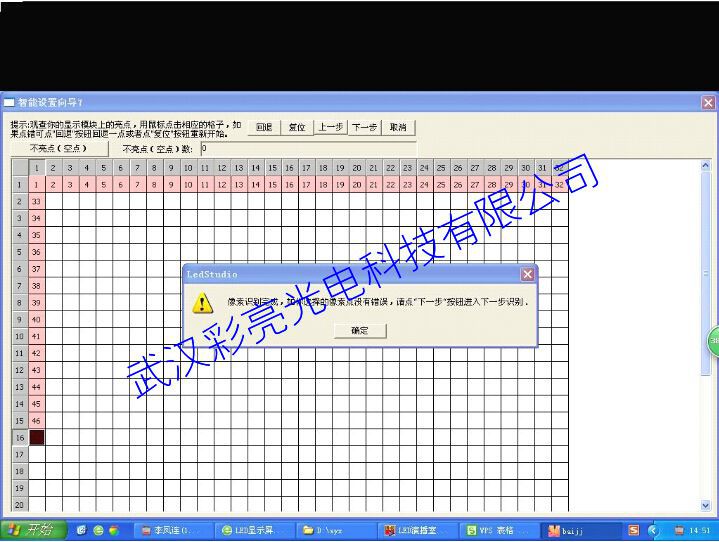Select the dark red cell in row 16
The width and height of the screenshot is (719, 542).
point(37,437)
